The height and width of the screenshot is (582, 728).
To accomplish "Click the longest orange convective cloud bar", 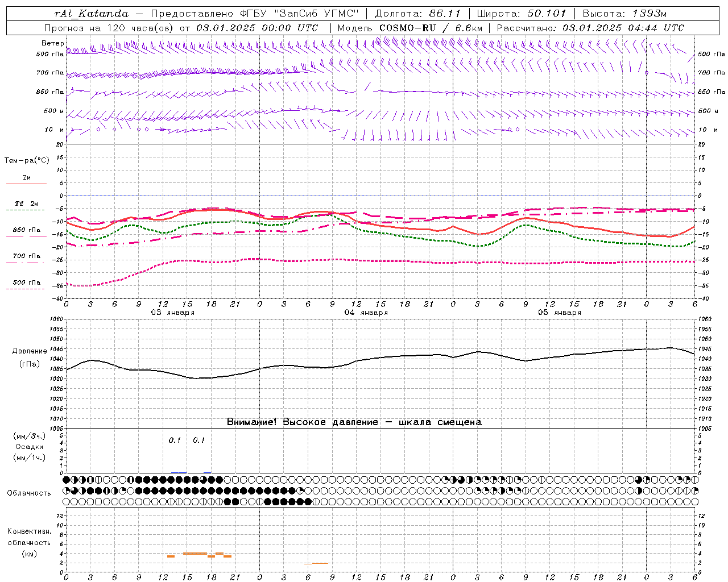I will pos(195,554).
